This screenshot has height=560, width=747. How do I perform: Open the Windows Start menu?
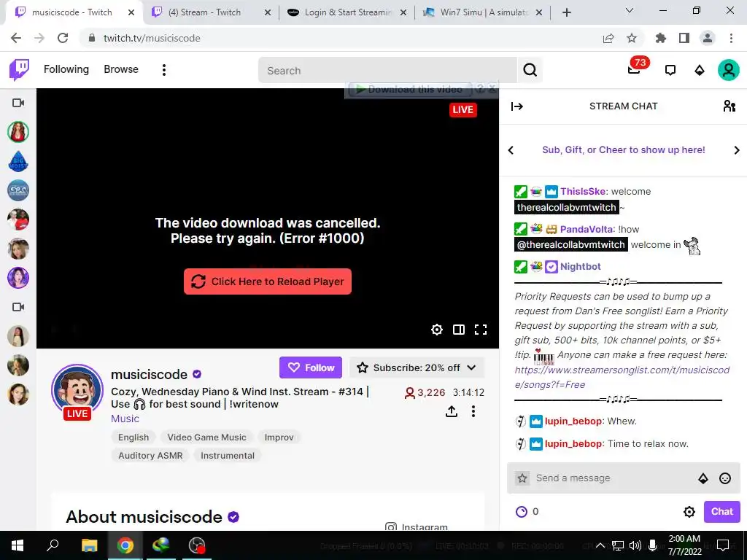click(x=18, y=545)
